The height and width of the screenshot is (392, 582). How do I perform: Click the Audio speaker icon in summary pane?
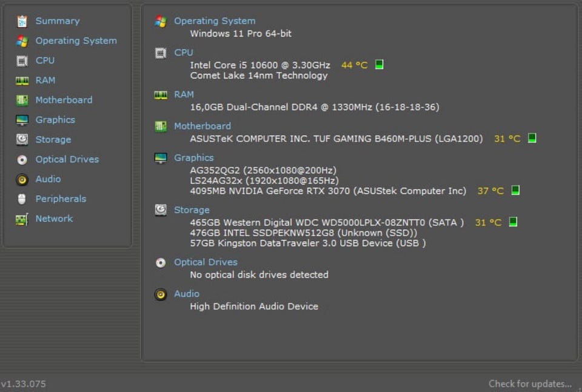(x=160, y=294)
